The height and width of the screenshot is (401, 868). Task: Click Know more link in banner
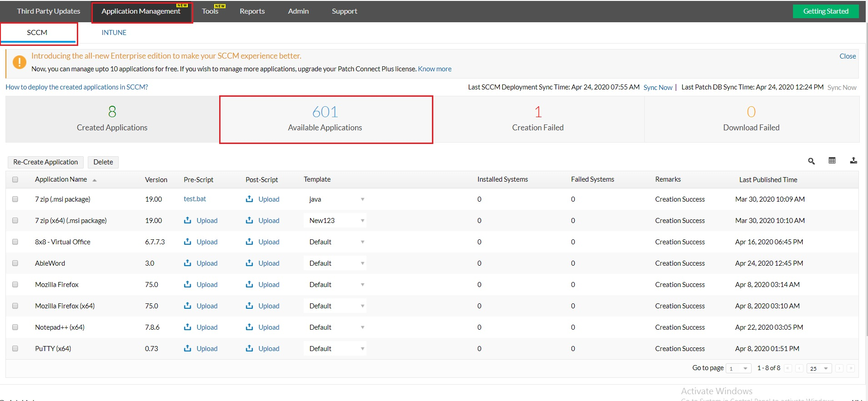(x=435, y=69)
